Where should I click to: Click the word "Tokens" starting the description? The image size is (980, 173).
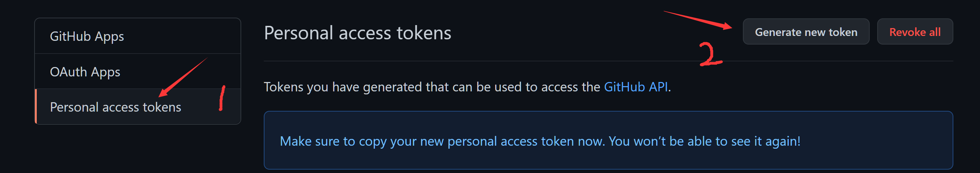pyautogui.click(x=283, y=87)
